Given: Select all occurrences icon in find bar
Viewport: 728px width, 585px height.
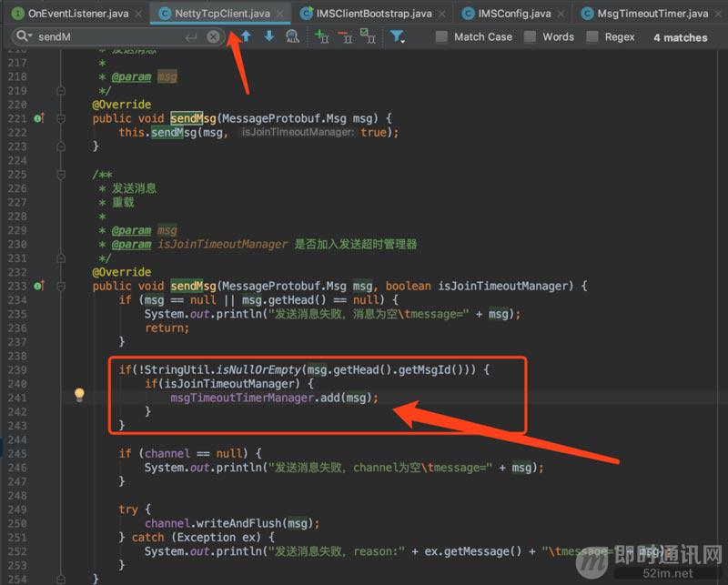Looking at the screenshot, I should click(x=369, y=36).
